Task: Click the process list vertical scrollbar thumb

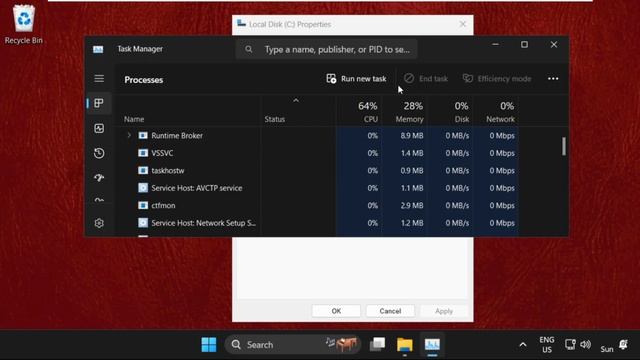Action: click(x=564, y=146)
